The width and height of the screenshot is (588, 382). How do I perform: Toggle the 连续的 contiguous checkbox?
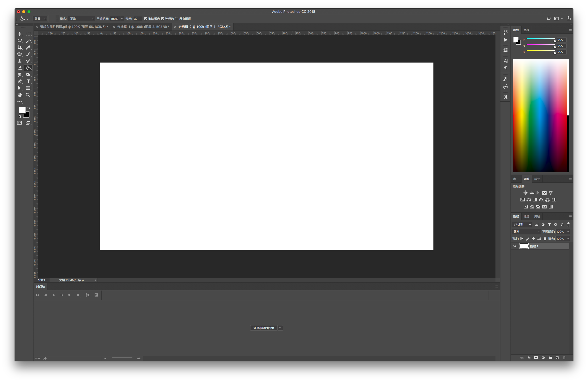(163, 19)
